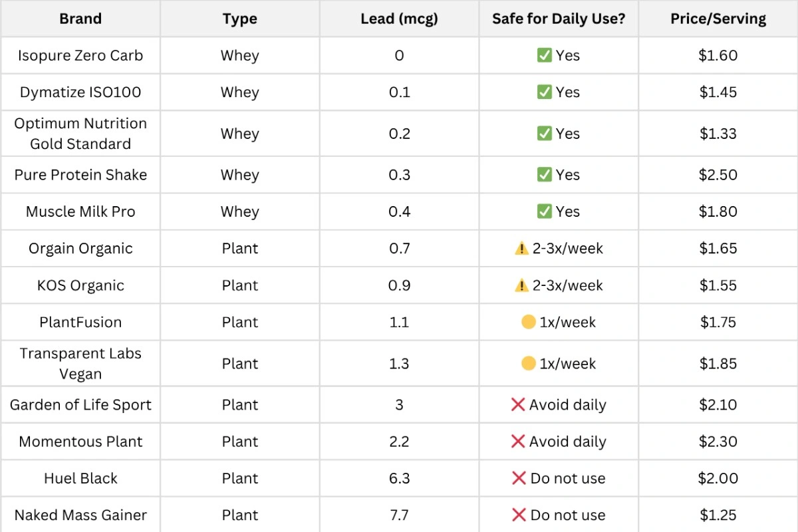Click the green checkmark beside Isopure Zero Carb

[x=544, y=55]
